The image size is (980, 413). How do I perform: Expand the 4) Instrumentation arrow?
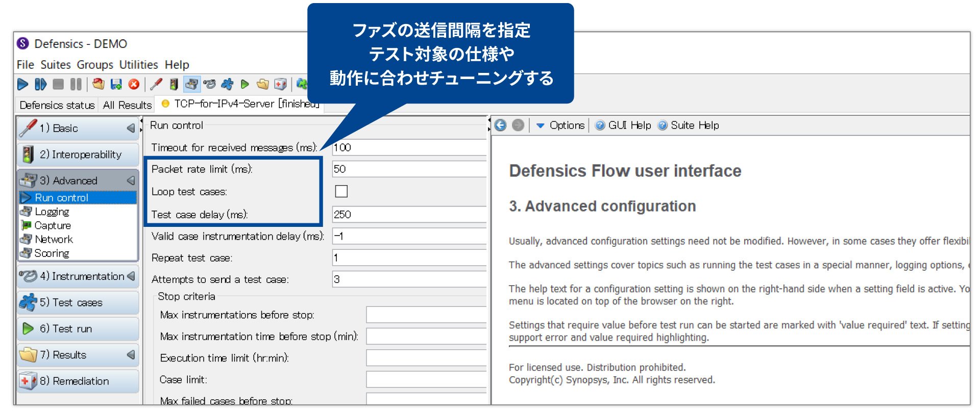coord(131,276)
